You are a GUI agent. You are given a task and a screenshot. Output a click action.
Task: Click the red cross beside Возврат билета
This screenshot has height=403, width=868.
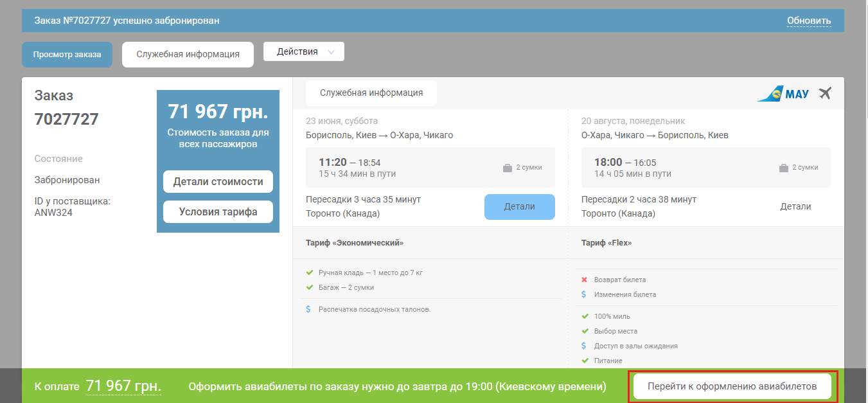(x=584, y=280)
